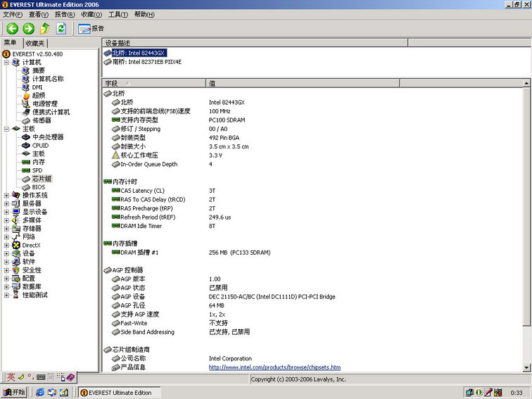Click the 软件 software icon
The height and width of the screenshot is (399, 532).
pyautogui.click(x=16, y=262)
